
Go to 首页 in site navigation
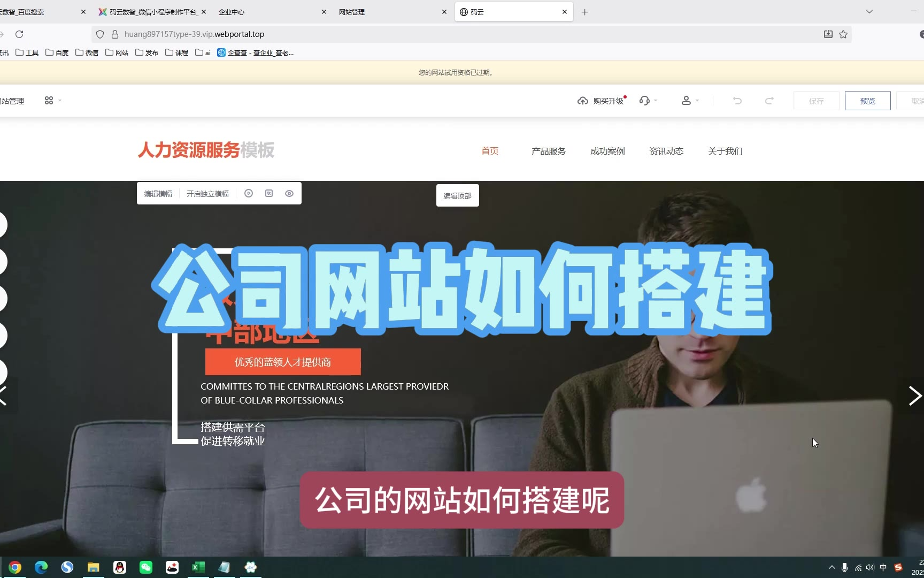point(490,151)
